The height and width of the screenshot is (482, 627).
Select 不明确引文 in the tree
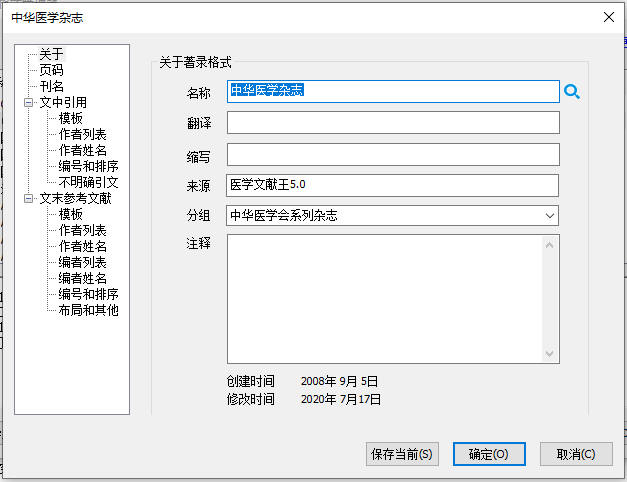point(88,182)
